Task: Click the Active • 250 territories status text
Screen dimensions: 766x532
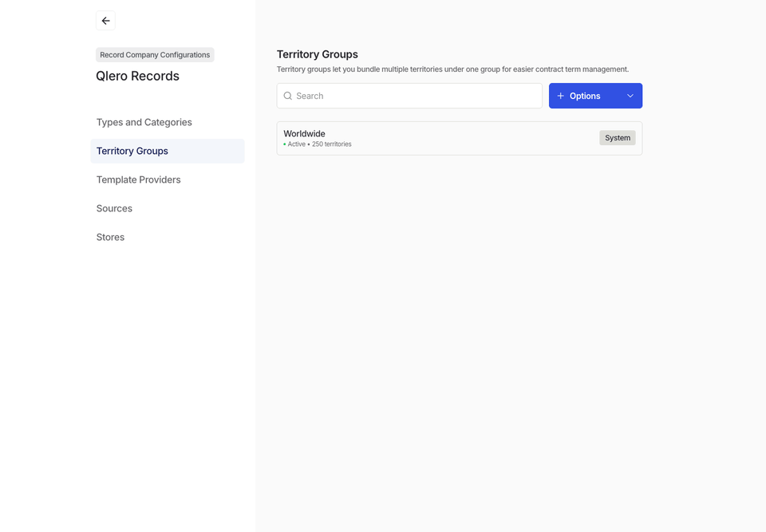Action: click(x=318, y=144)
